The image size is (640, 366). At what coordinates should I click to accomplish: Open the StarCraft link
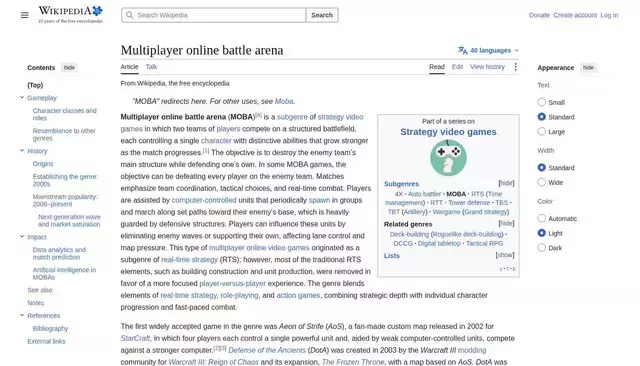(x=135, y=338)
